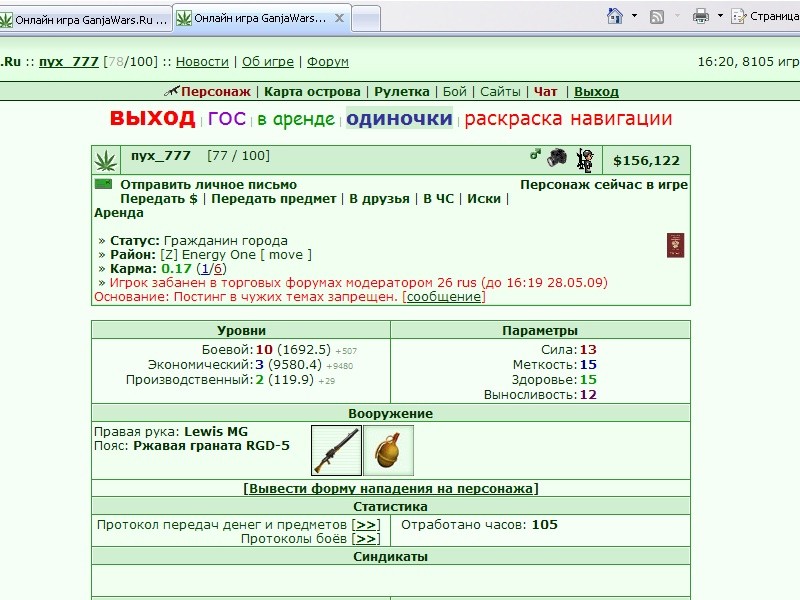
Task: Click В ЧС blacklist link
Action: (x=438, y=199)
